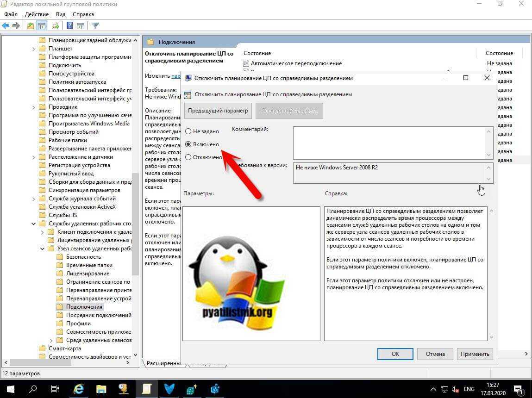The height and width of the screenshot is (398, 532).
Task: Select Просмотр событий folder in tree
Action: coord(73,132)
